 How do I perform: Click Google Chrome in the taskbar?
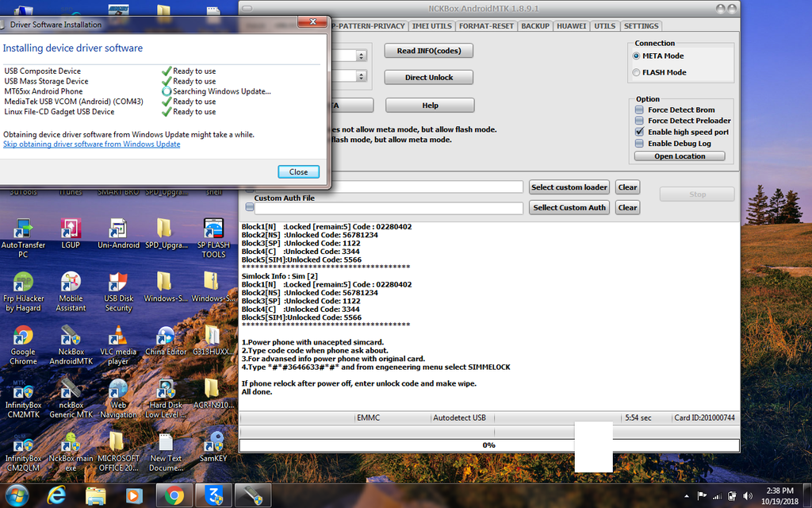(x=174, y=496)
